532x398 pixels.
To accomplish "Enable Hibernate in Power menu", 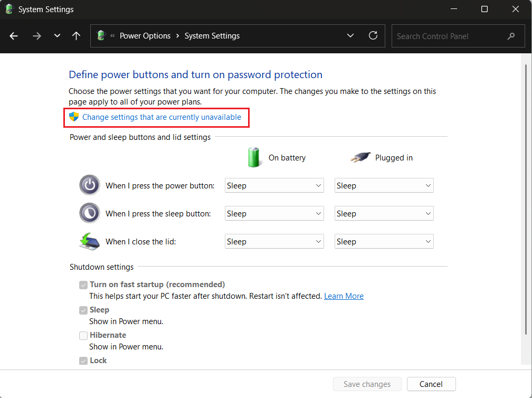I will 83,336.
